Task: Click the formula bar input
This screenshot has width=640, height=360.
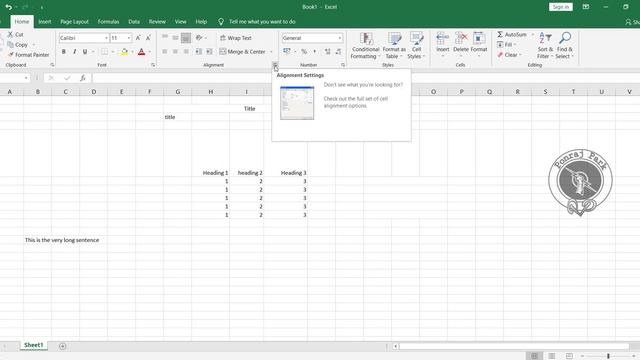Action: click(365, 78)
